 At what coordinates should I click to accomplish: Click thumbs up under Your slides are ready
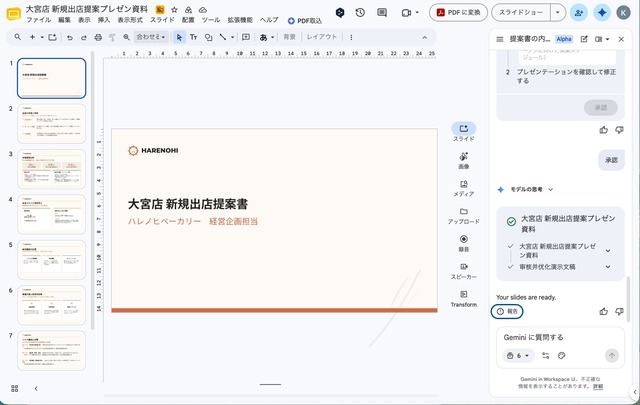pos(604,312)
